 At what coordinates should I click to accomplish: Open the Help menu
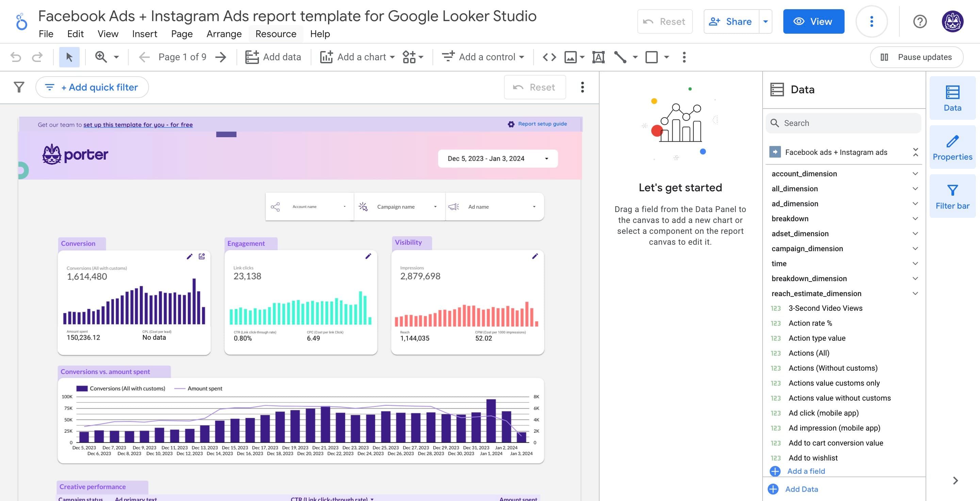tap(320, 34)
